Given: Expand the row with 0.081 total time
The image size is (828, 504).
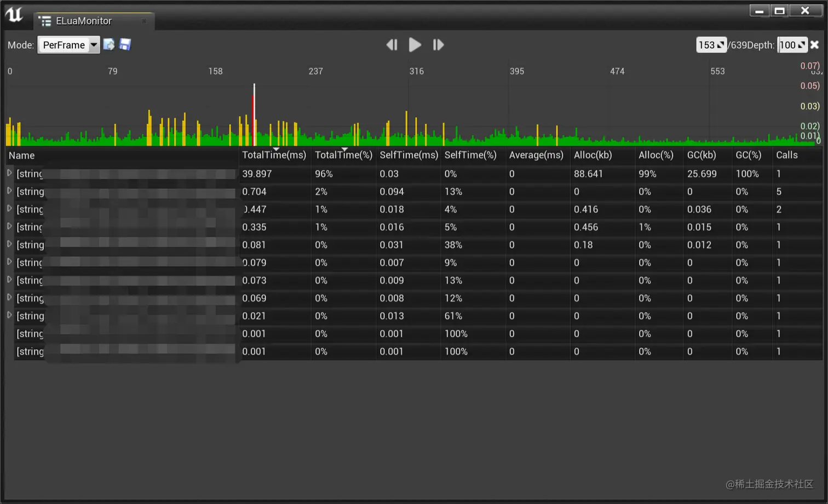Looking at the screenshot, I should coord(9,244).
